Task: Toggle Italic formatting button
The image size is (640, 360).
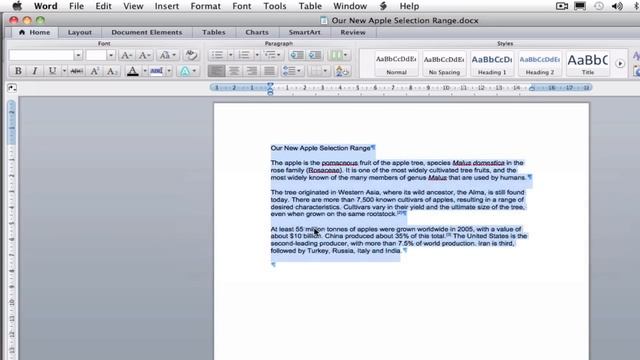Action: [x=35, y=71]
